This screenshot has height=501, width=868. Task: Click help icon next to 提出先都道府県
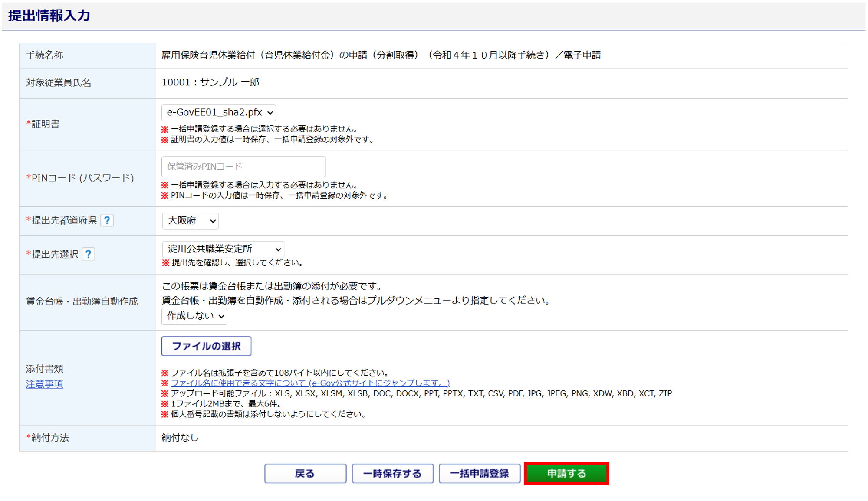coord(107,220)
